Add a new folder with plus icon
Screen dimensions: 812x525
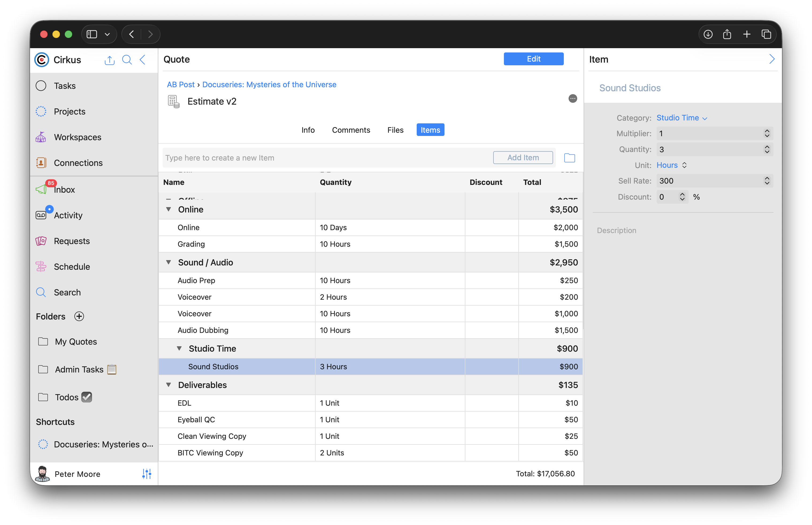click(x=79, y=316)
